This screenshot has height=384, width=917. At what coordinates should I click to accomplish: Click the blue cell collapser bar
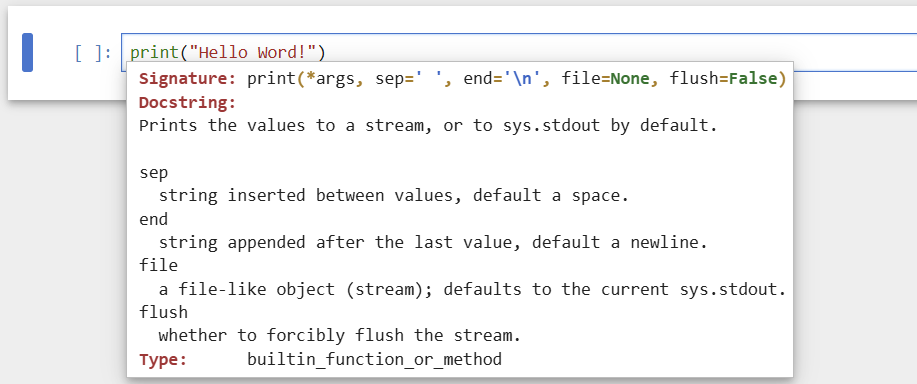click(x=27, y=53)
